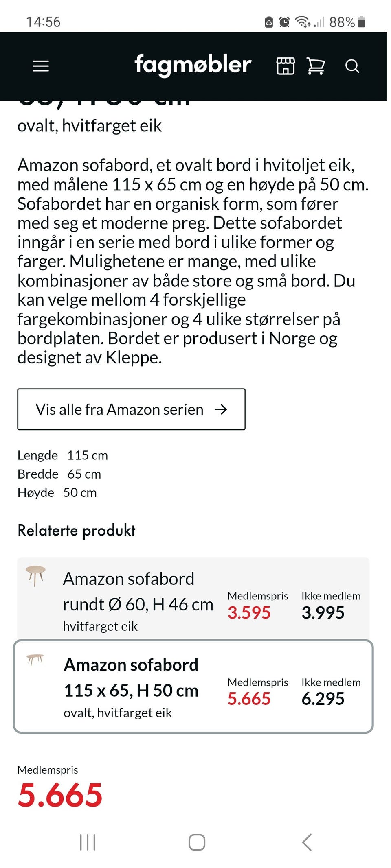Tap the battery indicator in status bar
Screen dimensions: 391x868
pyautogui.click(x=361, y=22)
